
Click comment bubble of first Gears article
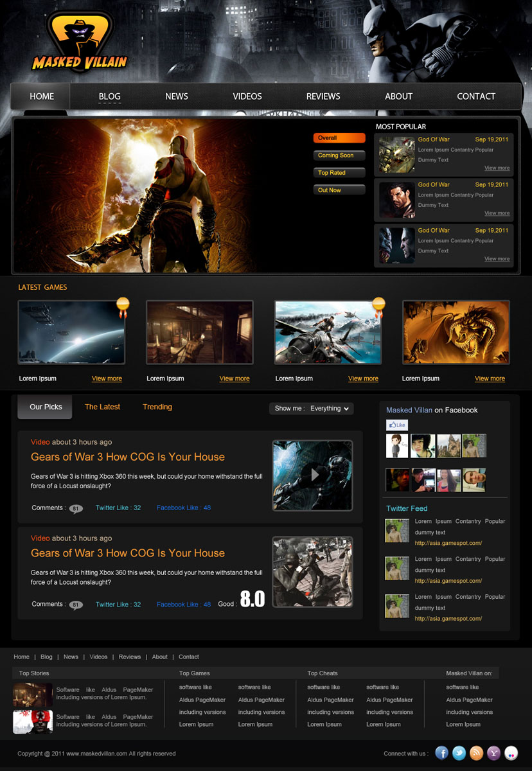coord(76,509)
